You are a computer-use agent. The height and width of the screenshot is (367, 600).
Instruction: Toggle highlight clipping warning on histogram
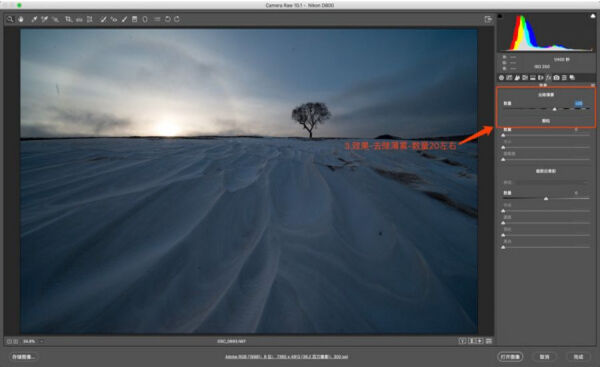[593, 16]
